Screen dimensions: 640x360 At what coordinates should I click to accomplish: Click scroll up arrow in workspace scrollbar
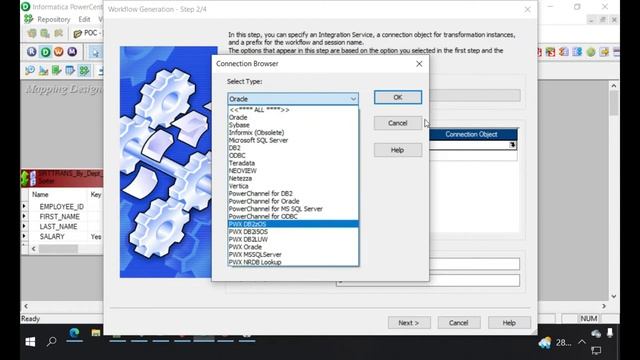613,85
